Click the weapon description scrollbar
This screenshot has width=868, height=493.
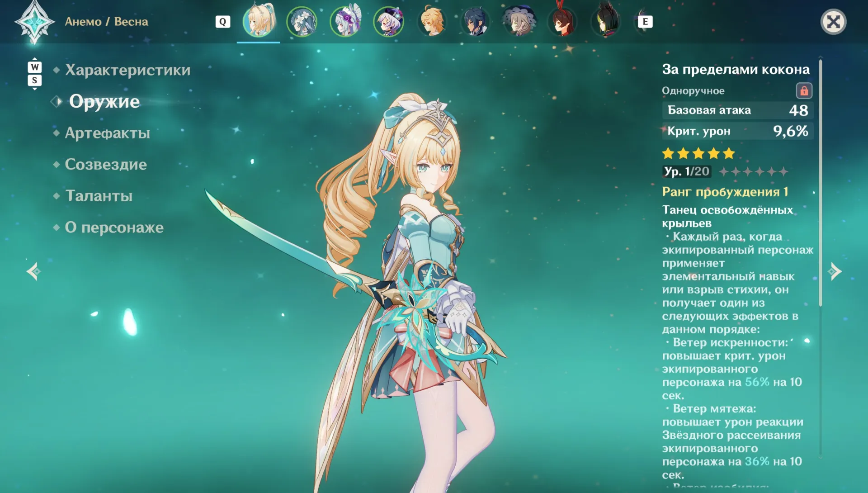[x=820, y=183]
